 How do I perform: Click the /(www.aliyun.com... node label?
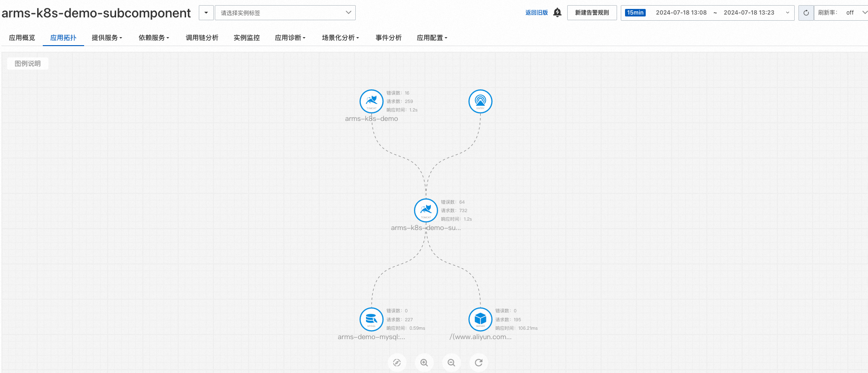click(480, 337)
